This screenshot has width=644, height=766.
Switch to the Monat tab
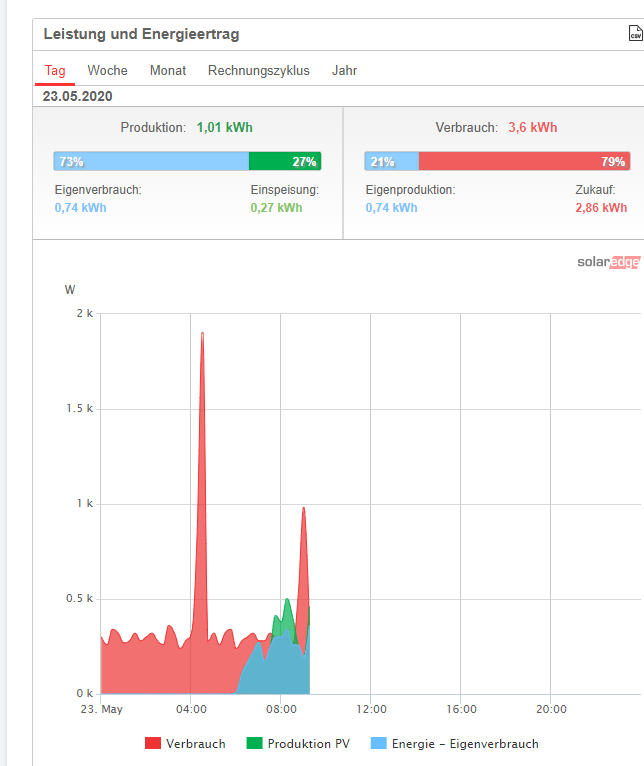168,71
